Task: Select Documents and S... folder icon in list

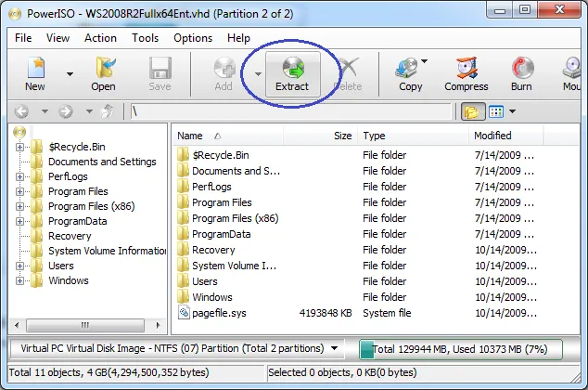Action: [183, 171]
